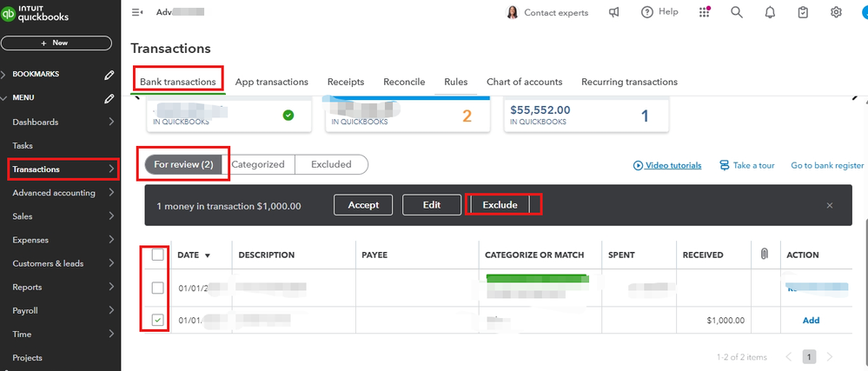This screenshot has width=868, height=371.
Task: Click the Categorize or Match header
Action: [x=534, y=255]
